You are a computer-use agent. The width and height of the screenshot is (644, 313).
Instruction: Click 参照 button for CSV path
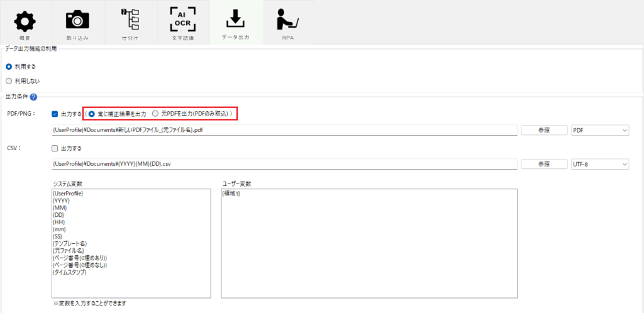543,164
